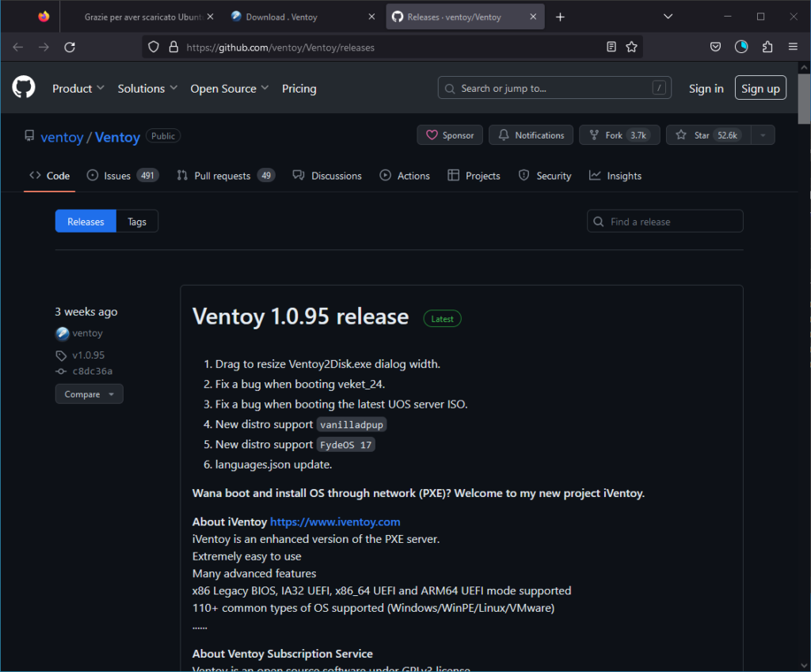Image resolution: width=811 pixels, height=672 pixels.
Task: Click the commit icon beside c8dc36a
Action: [x=61, y=371]
